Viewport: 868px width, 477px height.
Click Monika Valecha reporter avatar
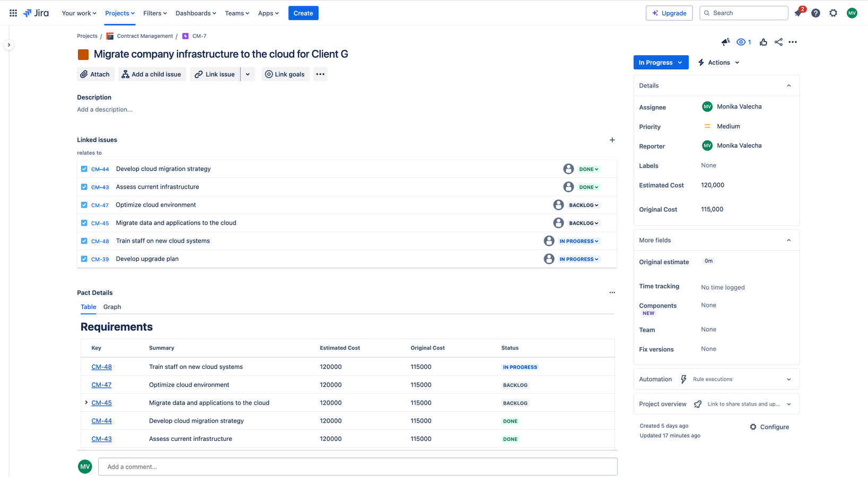[707, 146]
